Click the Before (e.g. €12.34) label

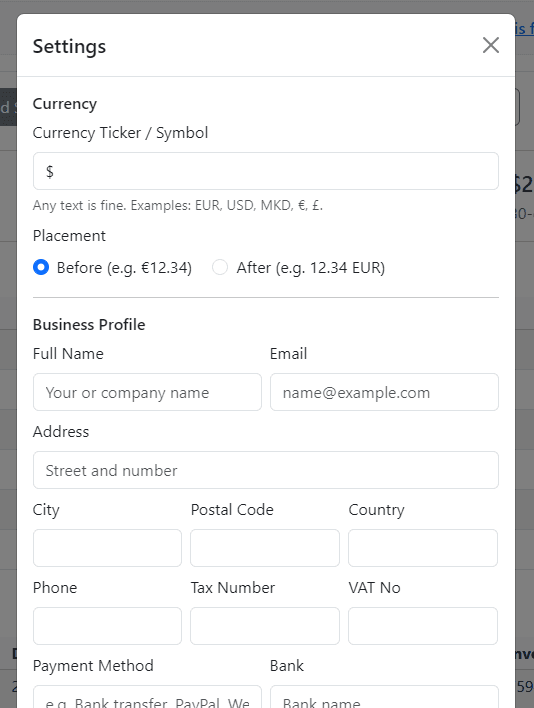[124, 268]
